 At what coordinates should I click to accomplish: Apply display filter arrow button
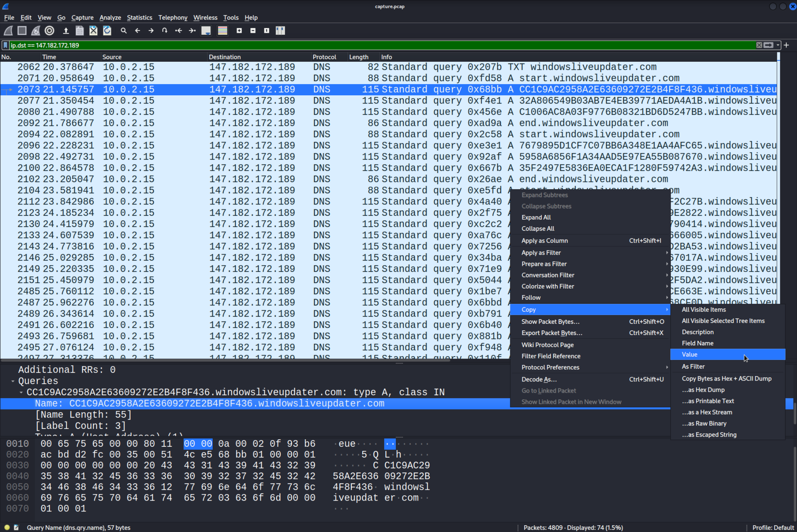point(769,45)
